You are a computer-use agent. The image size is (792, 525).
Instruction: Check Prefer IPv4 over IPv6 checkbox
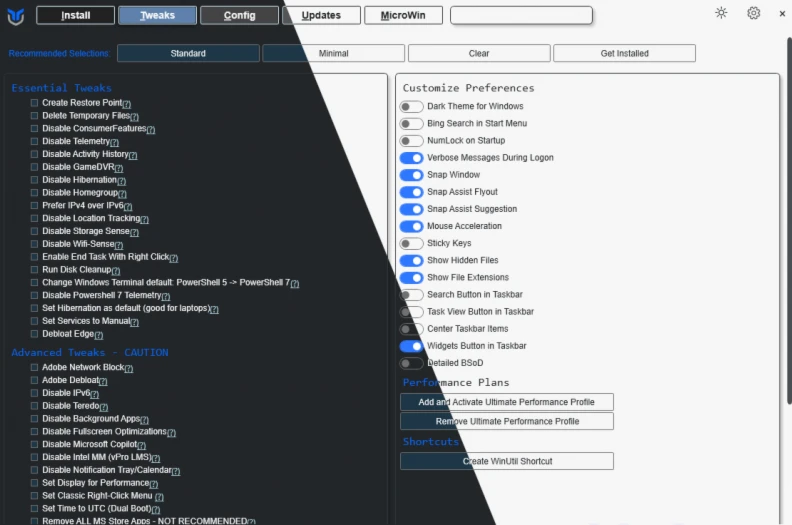(x=34, y=205)
